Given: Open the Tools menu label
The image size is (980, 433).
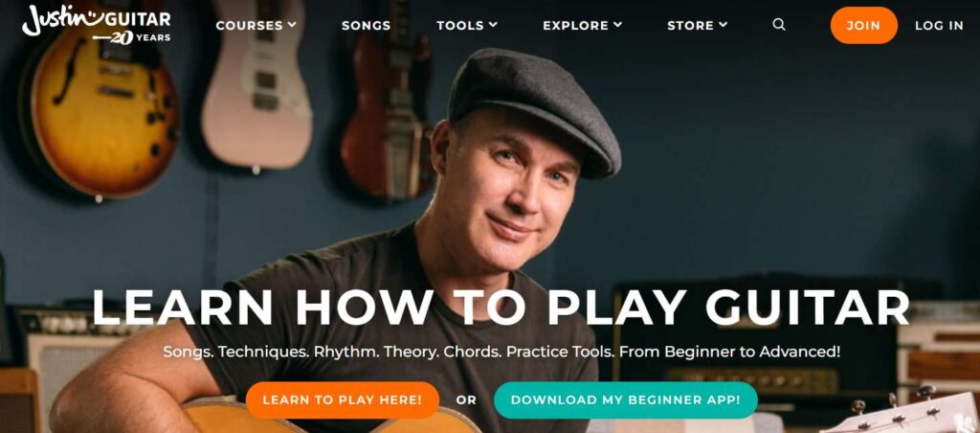Looking at the screenshot, I should pos(460,26).
